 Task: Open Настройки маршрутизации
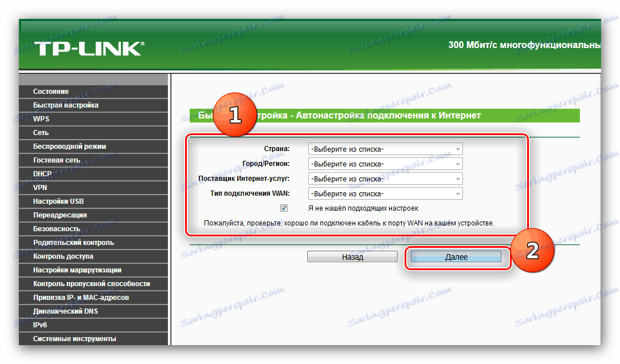pyautogui.click(x=93, y=270)
